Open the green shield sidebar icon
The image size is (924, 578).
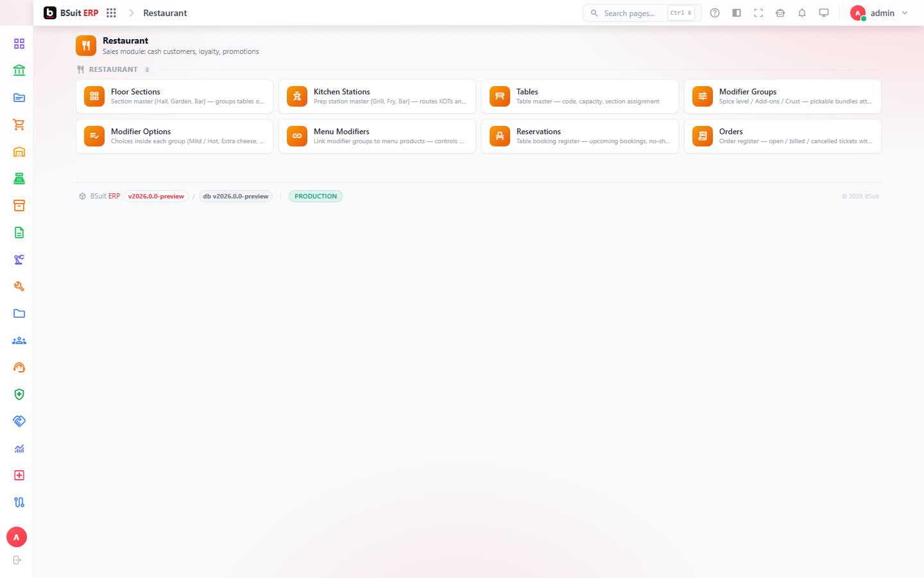tap(19, 394)
